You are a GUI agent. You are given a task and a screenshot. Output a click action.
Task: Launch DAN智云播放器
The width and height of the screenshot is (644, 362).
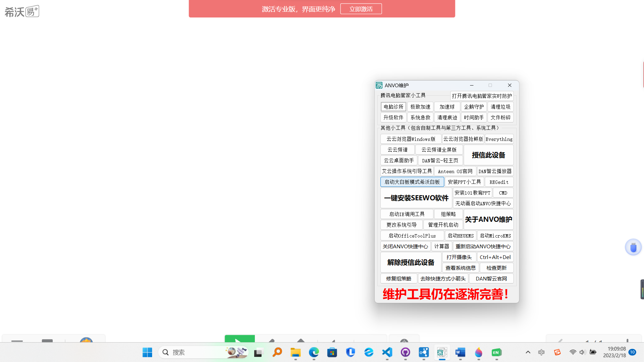pos(495,171)
